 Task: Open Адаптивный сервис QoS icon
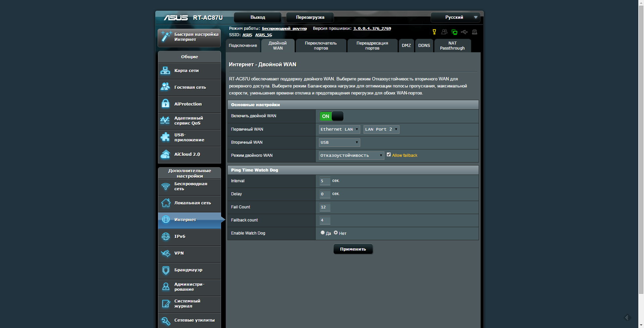coord(165,120)
